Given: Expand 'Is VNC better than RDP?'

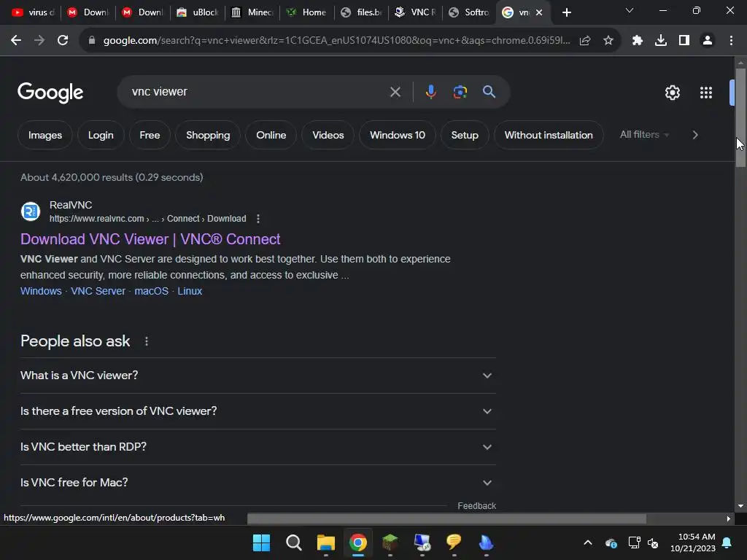Looking at the screenshot, I should (x=258, y=447).
